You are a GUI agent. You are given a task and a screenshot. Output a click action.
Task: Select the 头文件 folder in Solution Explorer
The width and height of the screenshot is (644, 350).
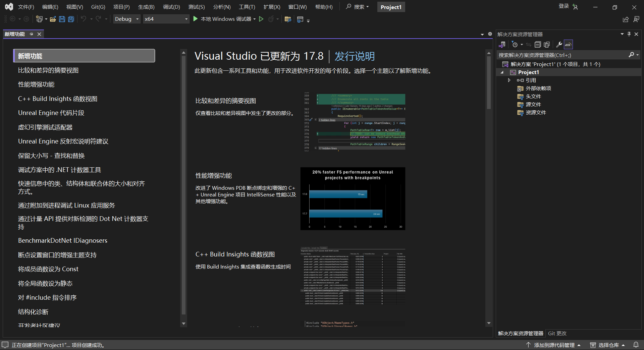[x=533, y=97]
